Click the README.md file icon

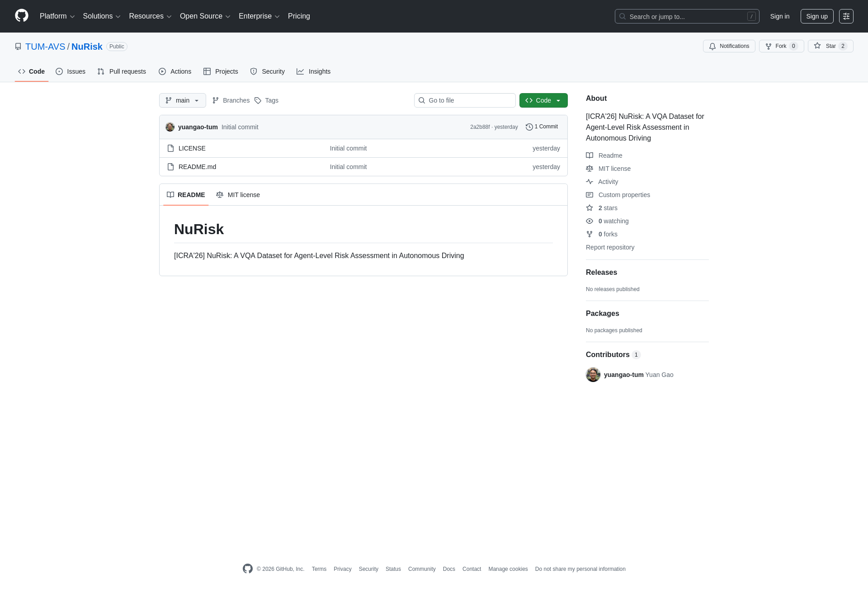[x=170, y=167]
